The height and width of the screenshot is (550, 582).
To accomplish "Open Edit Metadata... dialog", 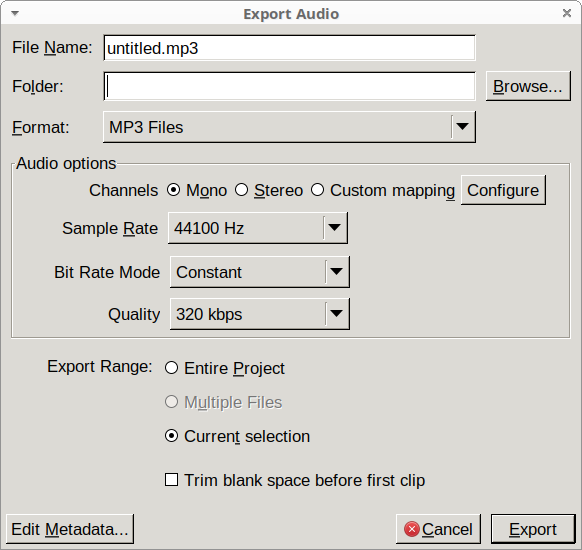I will point(70,529).
